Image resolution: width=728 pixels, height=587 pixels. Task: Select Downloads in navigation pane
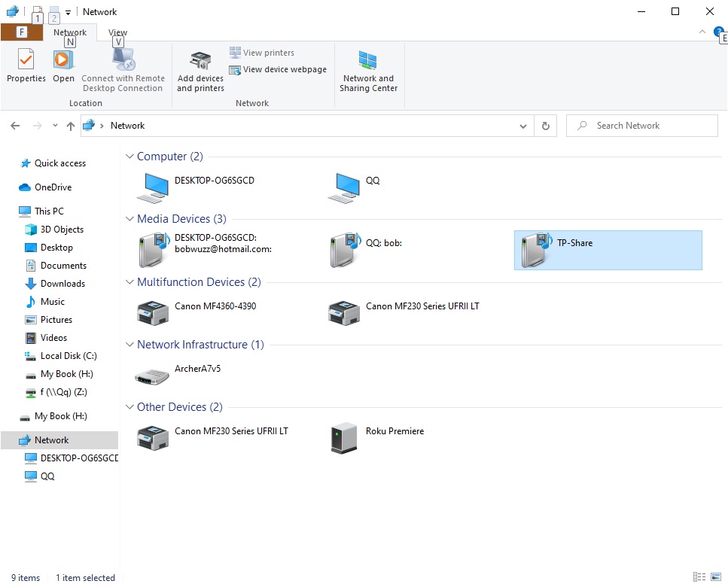click(x=62, y=284)
